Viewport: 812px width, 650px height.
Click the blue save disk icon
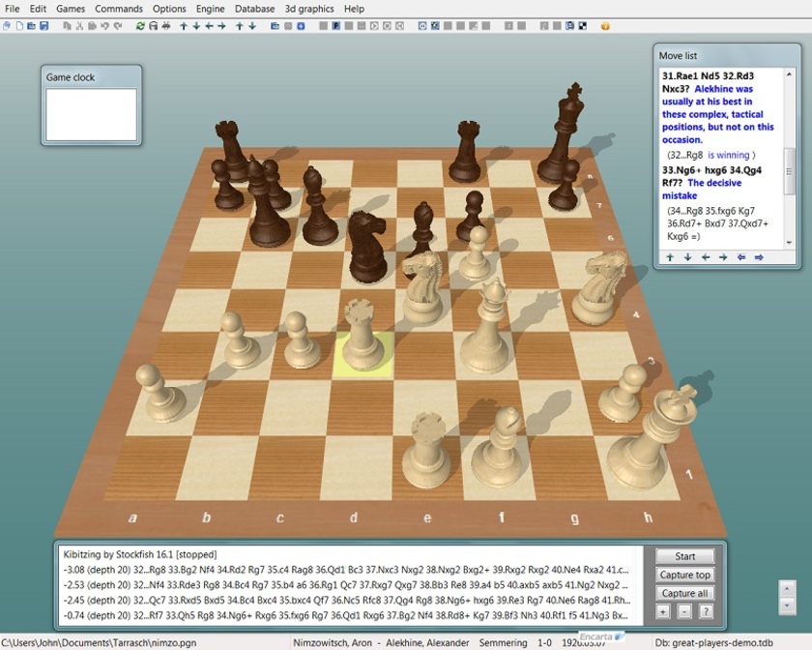click(x=44, y=26)
